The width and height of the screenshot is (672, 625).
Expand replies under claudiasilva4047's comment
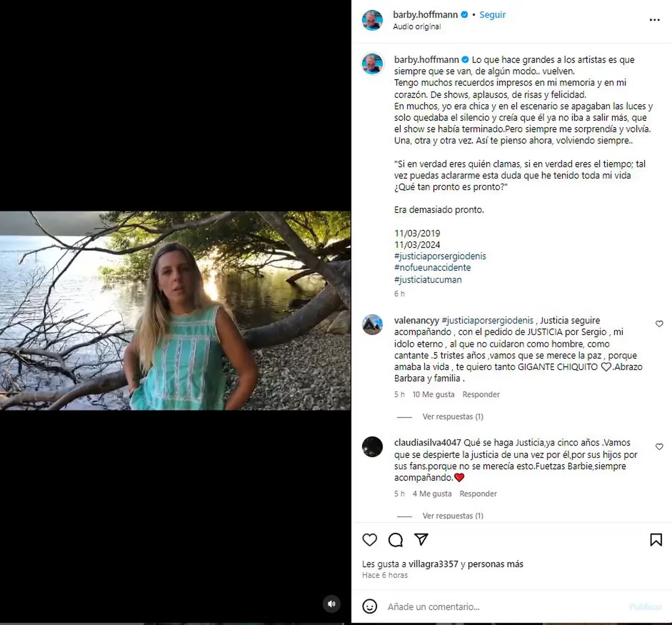tap(453, 516)
